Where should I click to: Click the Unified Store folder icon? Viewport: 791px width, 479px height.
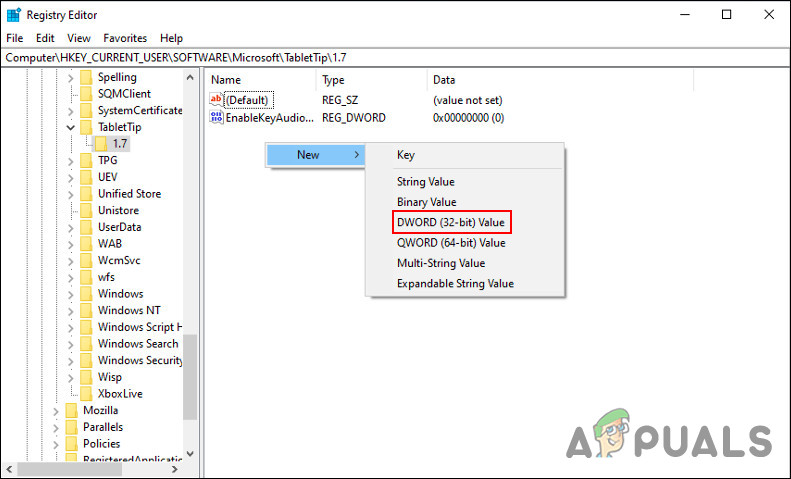pos(86,194)
